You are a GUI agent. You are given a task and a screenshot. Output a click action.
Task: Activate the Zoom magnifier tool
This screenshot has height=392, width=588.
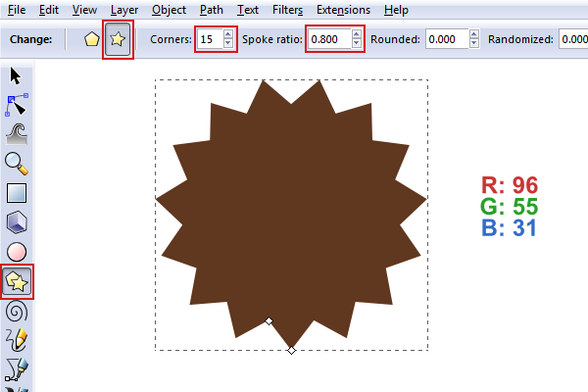(x=18, y=163)
